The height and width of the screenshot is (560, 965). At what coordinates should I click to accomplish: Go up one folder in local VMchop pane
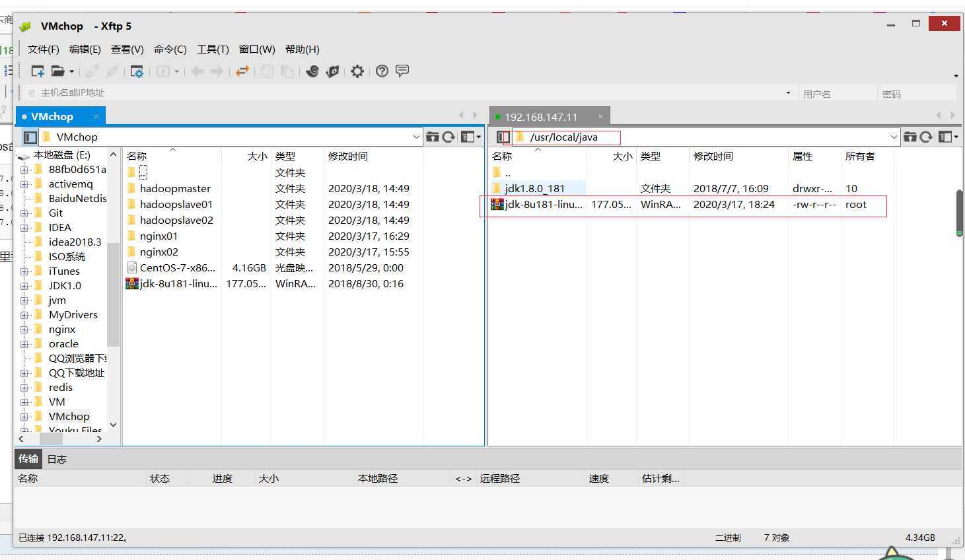(433, 137)
